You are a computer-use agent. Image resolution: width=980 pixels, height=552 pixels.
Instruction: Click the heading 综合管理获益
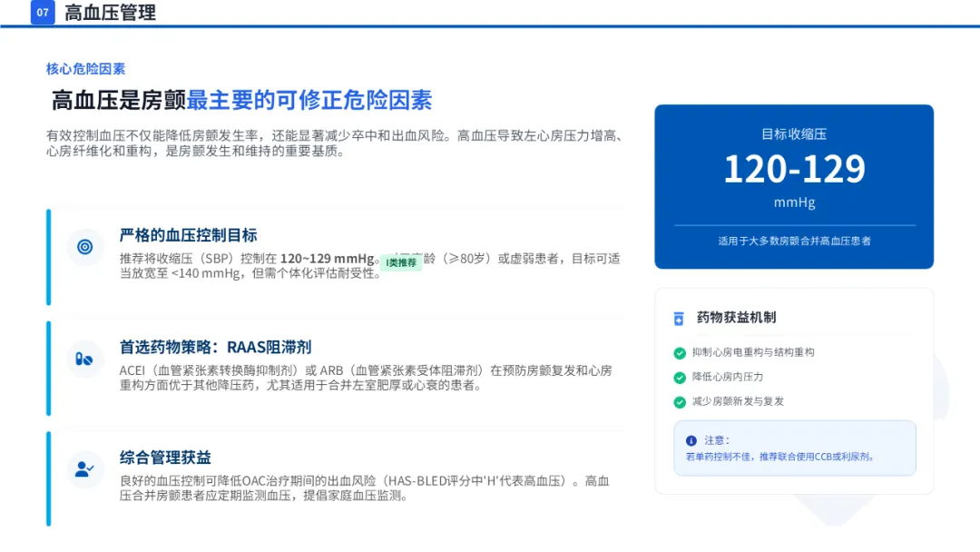(x=165, y=457)
